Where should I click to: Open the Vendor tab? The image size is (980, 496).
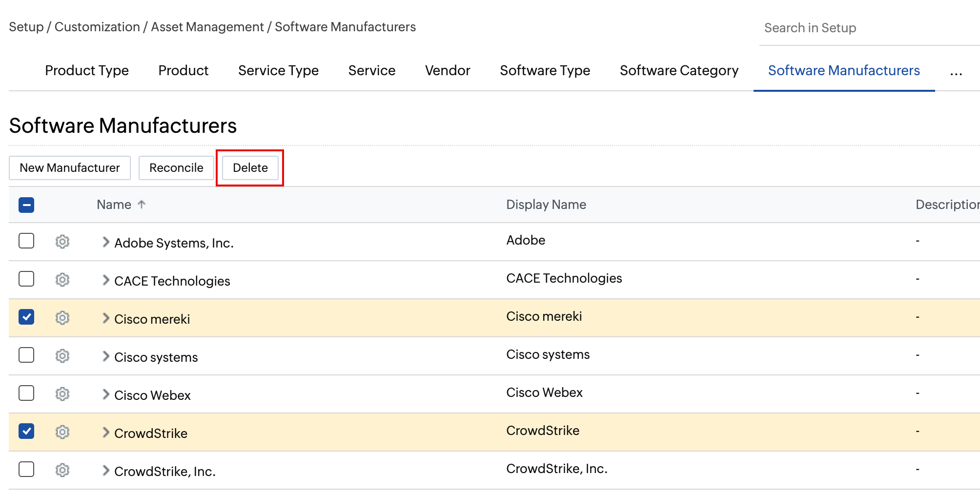click(447, 71)
